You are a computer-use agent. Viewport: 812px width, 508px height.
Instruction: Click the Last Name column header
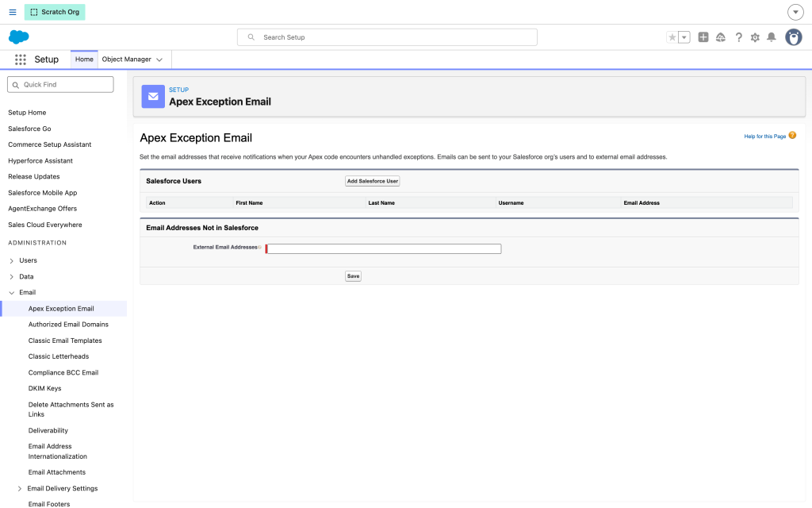pos(381,203)
